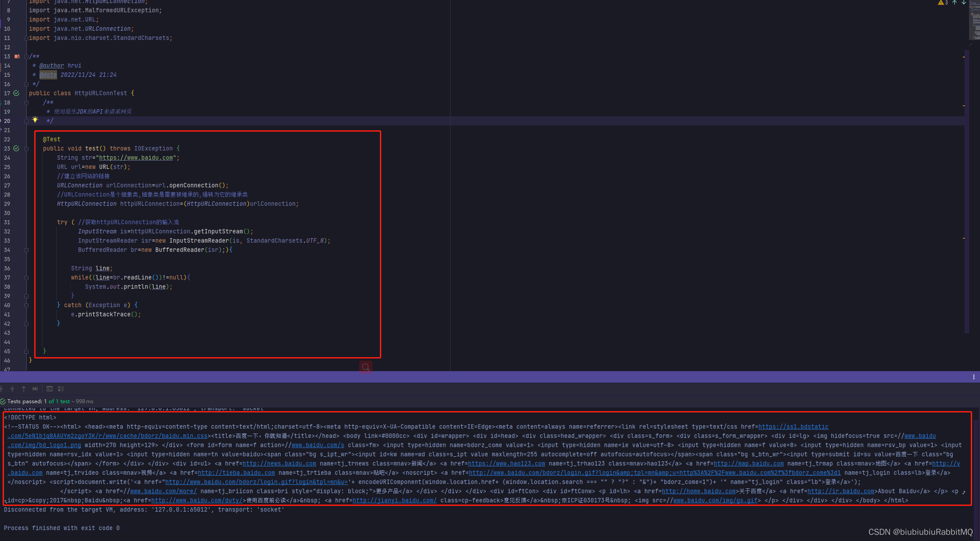Click the bookmark icon on line 13

[17, 56]
